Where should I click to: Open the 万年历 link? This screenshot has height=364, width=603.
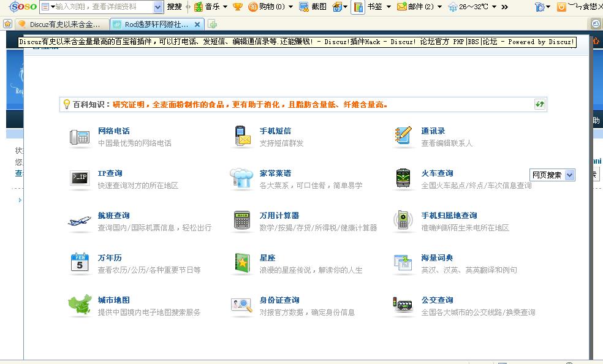[110, 258]
